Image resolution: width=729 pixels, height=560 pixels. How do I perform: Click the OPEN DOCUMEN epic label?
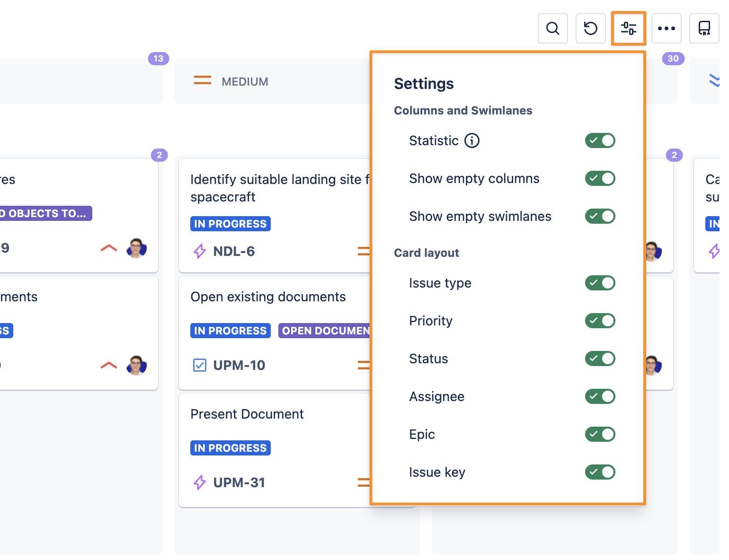click(x=325, y=331)
